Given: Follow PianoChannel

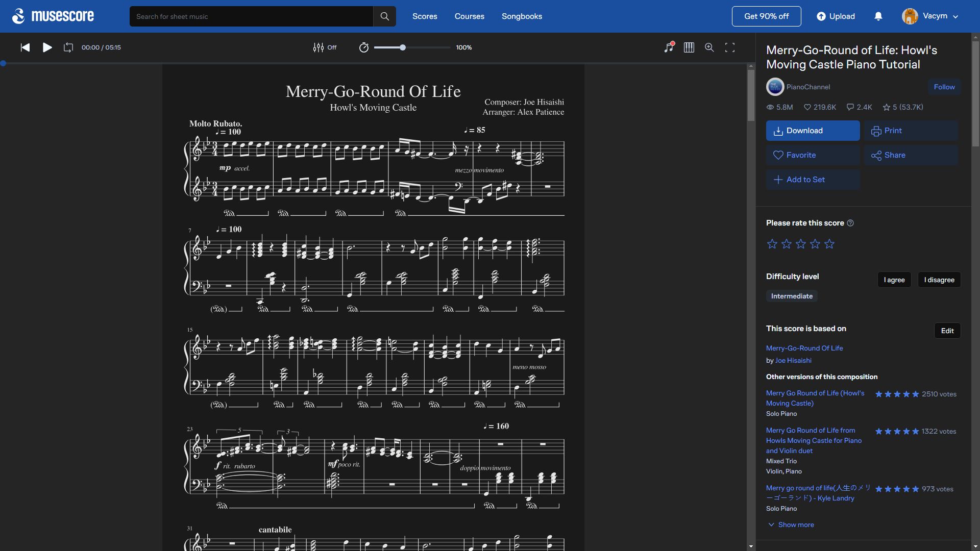Looking at the screenshot, I should pyautogui.click(x=944, y=87).
